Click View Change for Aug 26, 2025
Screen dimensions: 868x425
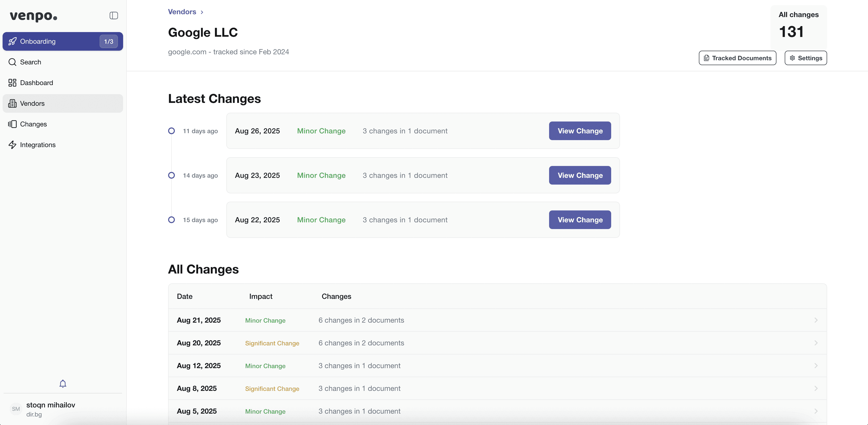[579, 131]
